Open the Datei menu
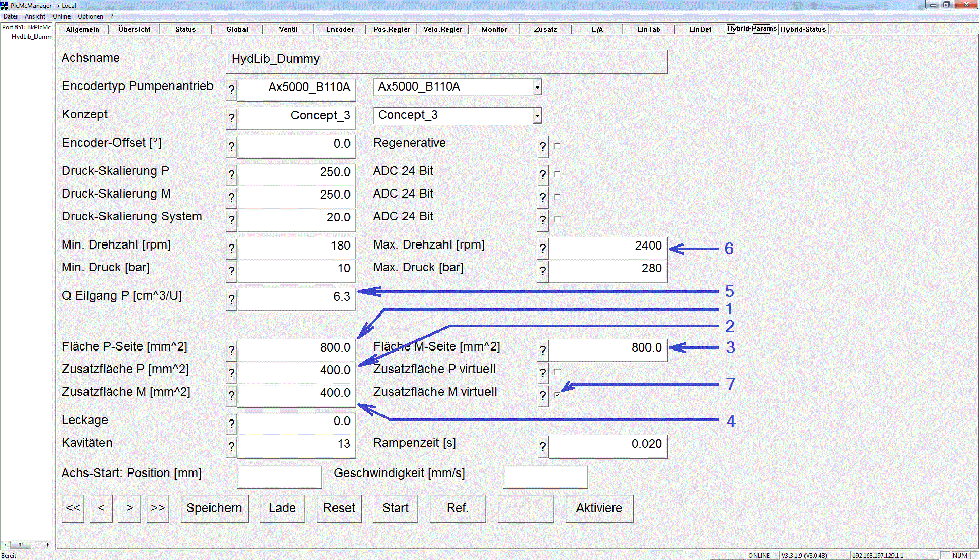Screen dimensions: 980x560 click(x=10, y=16)
